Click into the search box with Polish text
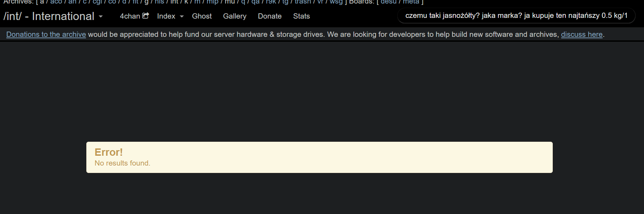644x214 pixels. point(516,16)
